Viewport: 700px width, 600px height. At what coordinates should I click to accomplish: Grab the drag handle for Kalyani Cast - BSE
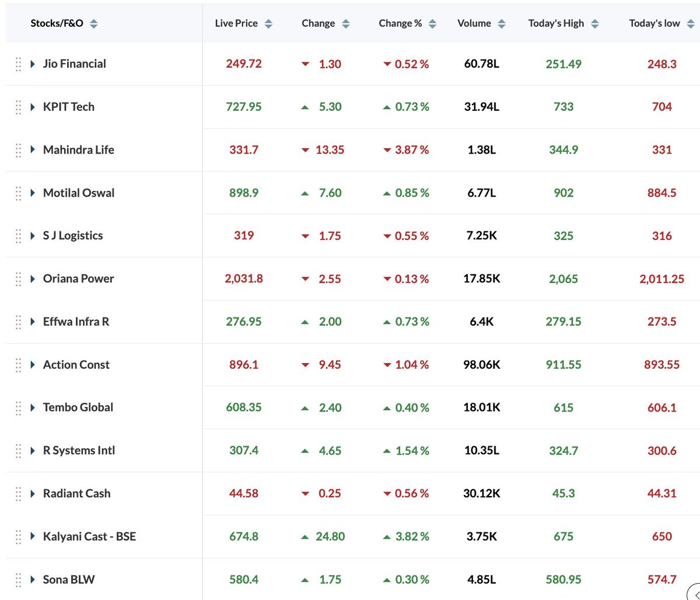18,536
